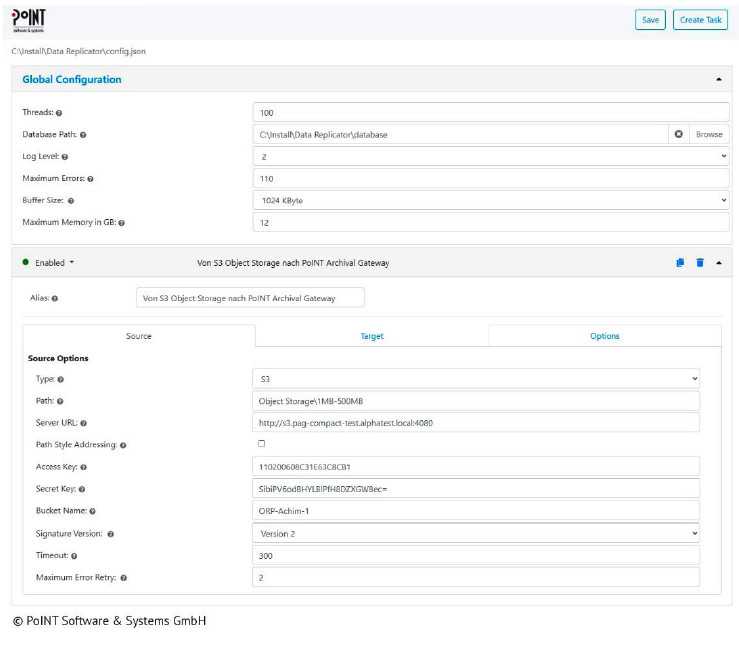Open the Buffer Size dropdown

tap(491, 200)
